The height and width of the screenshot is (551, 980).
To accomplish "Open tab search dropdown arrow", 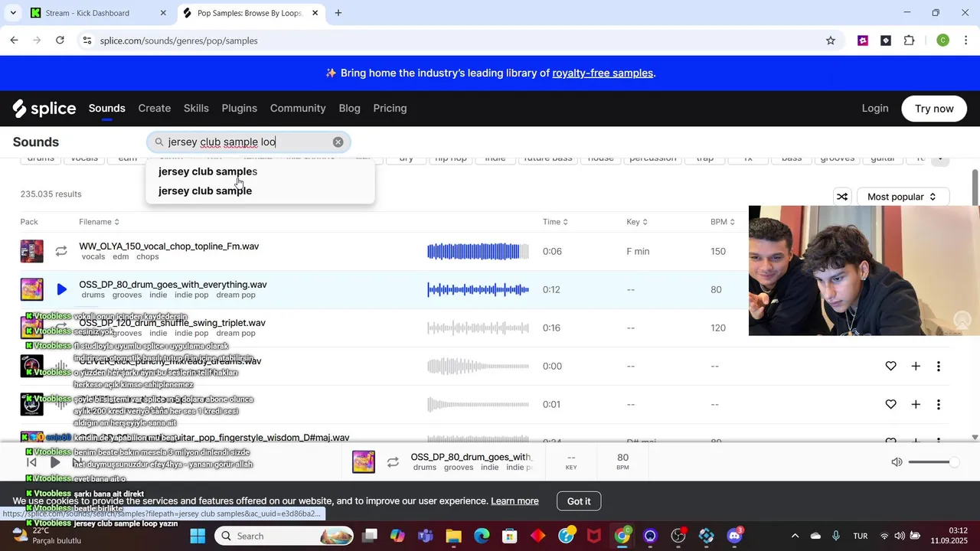I will (13, 13).
